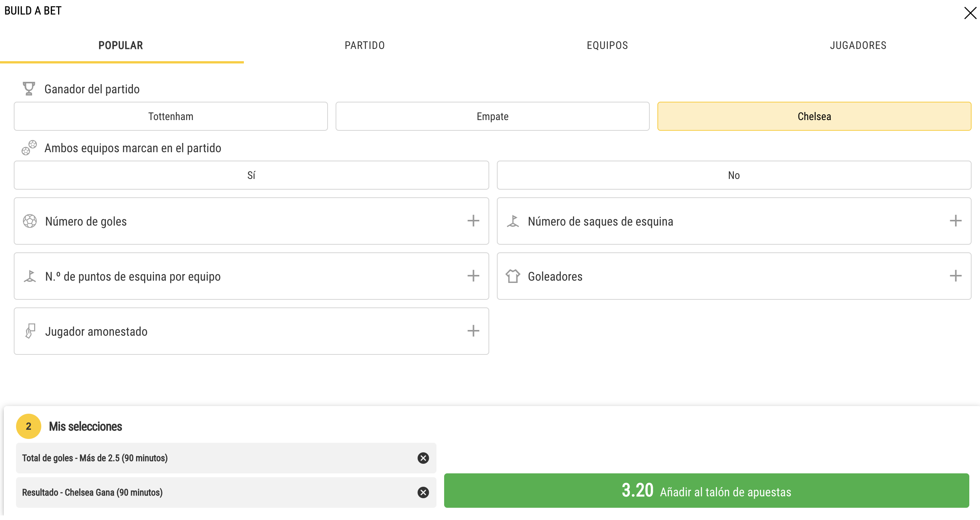
Task: Choose Sí for both teams to score
Action: click(x=251, y=175)
